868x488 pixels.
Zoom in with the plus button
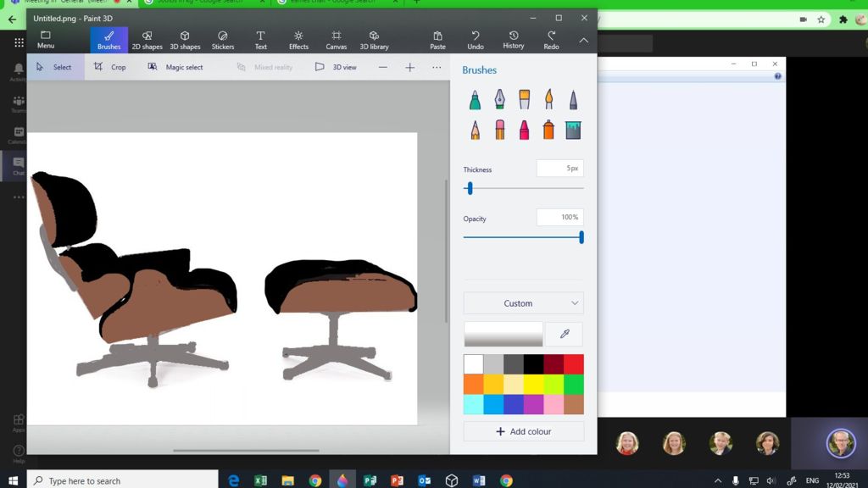pyautogui.click(x=409, y=68)
